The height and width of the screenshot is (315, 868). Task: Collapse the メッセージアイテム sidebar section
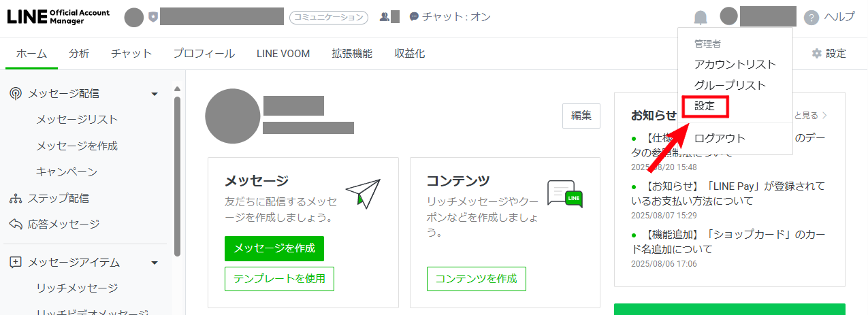(x=155, y=263)
